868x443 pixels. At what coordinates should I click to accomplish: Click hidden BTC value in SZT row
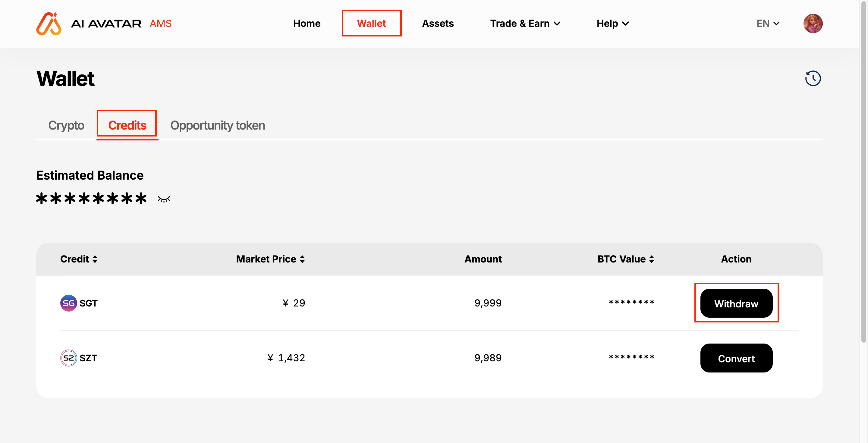631,357
